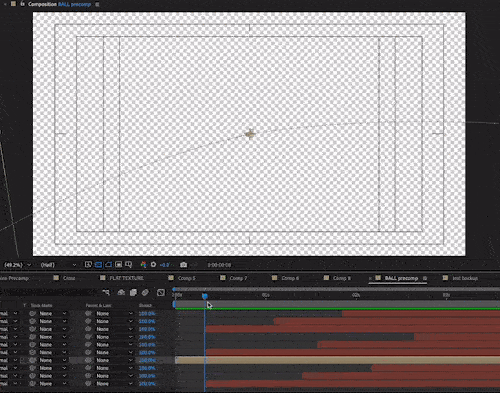Open the Composition panel menu next to BALL precomp
Viewport: 500px width, 393px height.
click(97, 4)
